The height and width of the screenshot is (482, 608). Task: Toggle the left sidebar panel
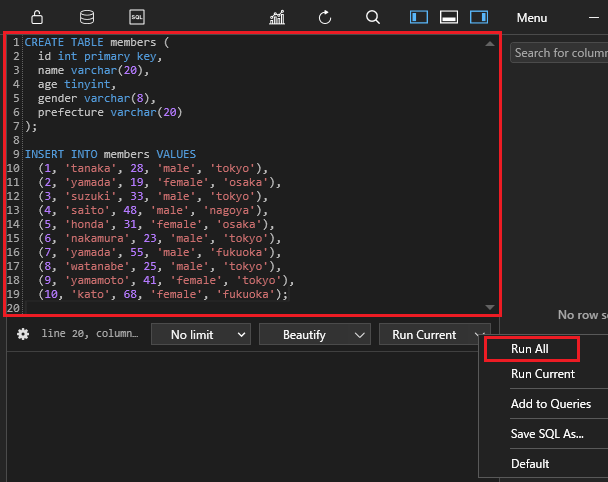419,17
